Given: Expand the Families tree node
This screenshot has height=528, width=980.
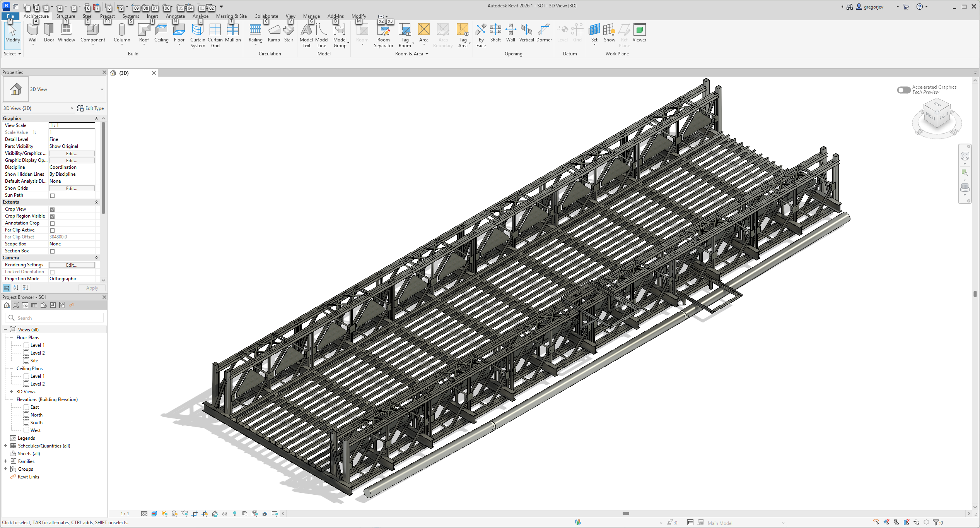Looking at the screenshot, I should (5, 461).
